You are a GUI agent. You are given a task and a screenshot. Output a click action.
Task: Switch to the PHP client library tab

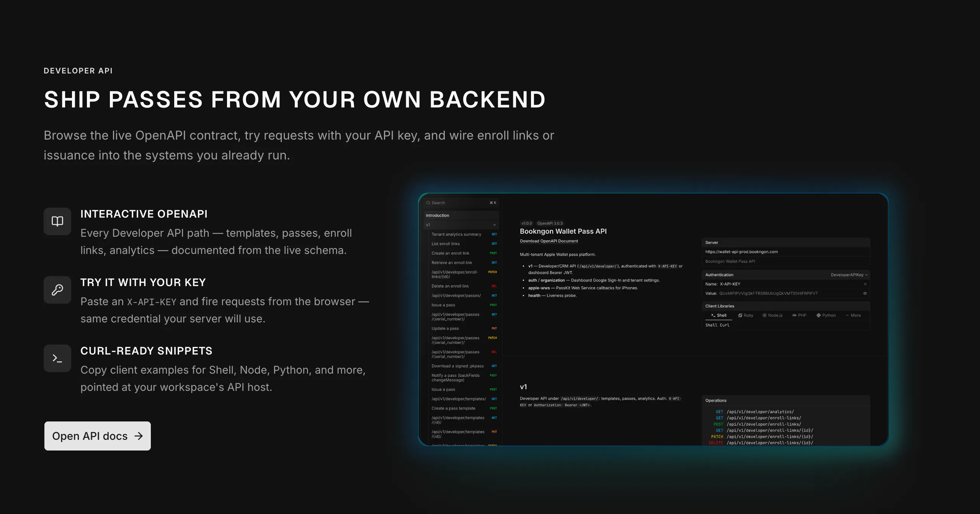tap(799, 315)
